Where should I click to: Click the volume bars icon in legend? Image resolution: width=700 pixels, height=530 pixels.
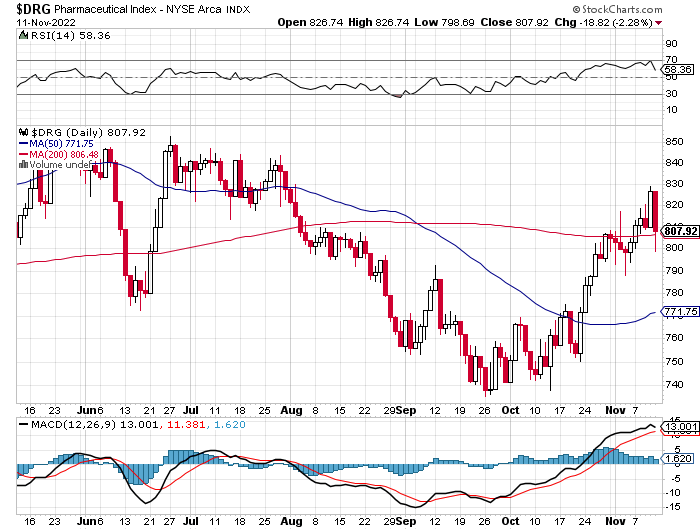pos(22,165)
